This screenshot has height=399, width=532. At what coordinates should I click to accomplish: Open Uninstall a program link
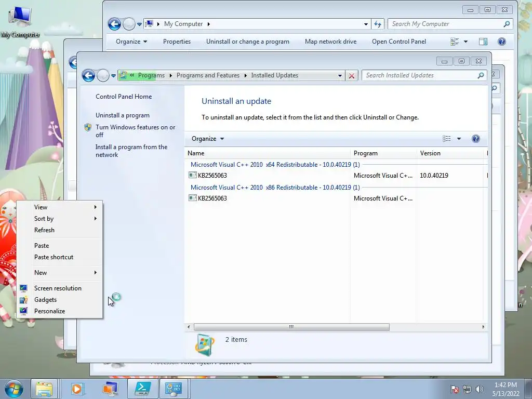[123, 115]
